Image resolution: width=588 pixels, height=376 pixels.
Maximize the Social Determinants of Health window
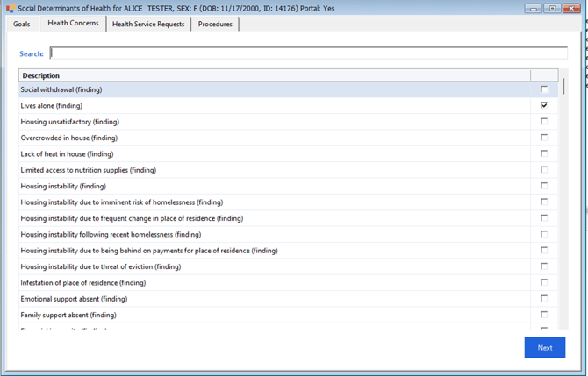click(553, 8)
